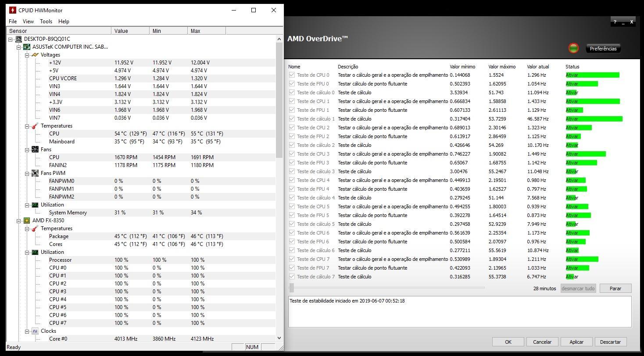The height and width of the screenshot is (356, 644).
Task: Select the System Memory utilization row
Action: click(x=141, y=213)
